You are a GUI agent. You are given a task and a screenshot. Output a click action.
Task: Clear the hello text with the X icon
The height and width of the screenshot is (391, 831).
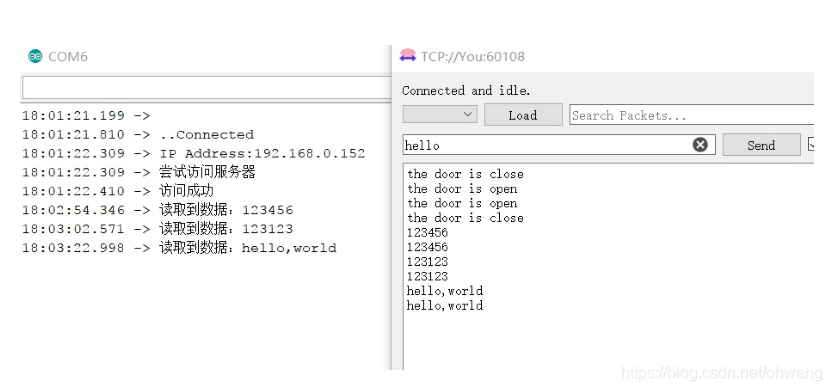[700, 145]
